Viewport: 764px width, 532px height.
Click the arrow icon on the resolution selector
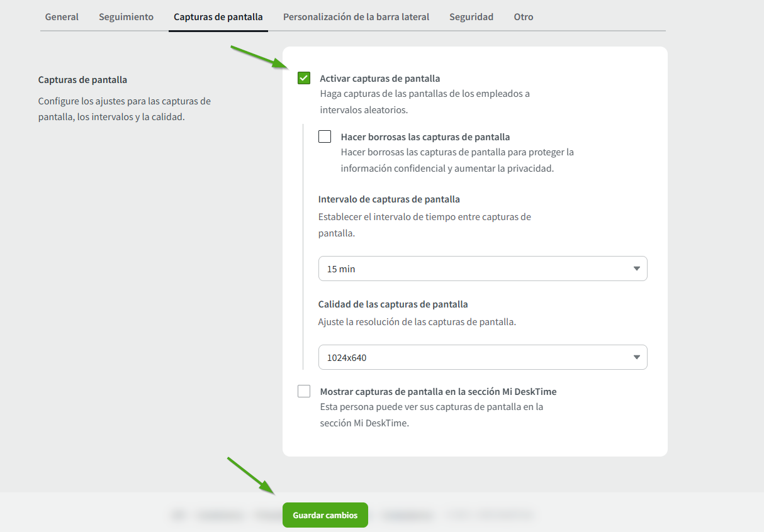(636, 357)
